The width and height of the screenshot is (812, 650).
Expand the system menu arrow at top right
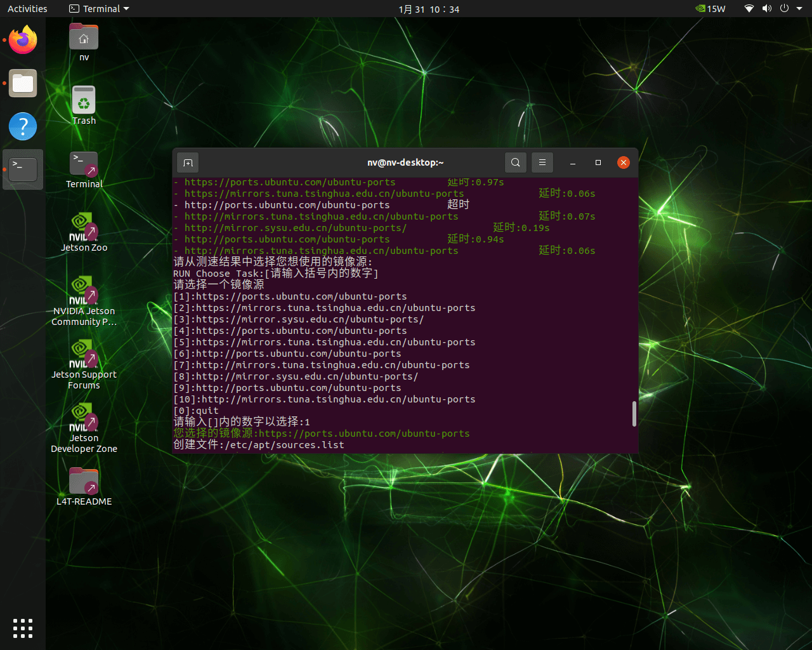click(x=800, y=9)
